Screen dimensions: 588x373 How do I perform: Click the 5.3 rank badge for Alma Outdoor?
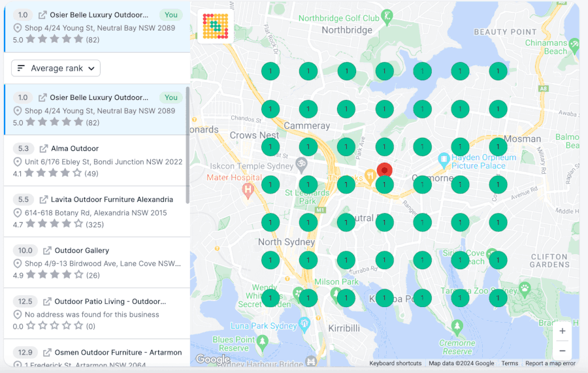[x=24, y=148]
